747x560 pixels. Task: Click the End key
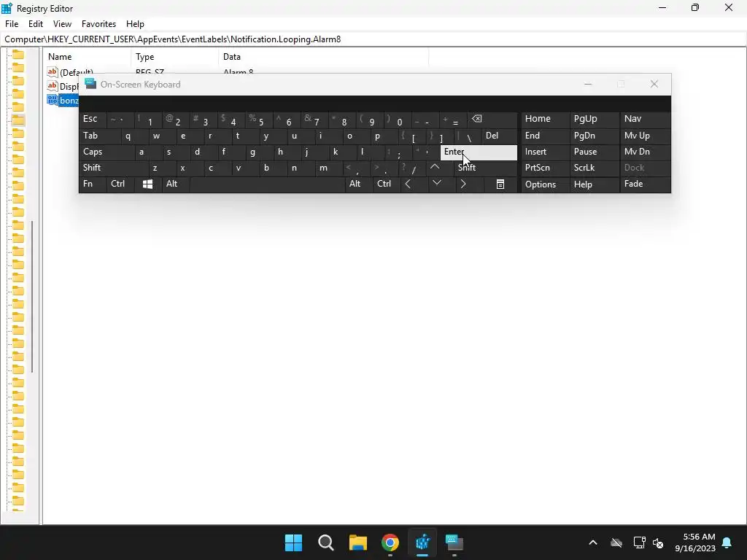click(x=544, y=136)
